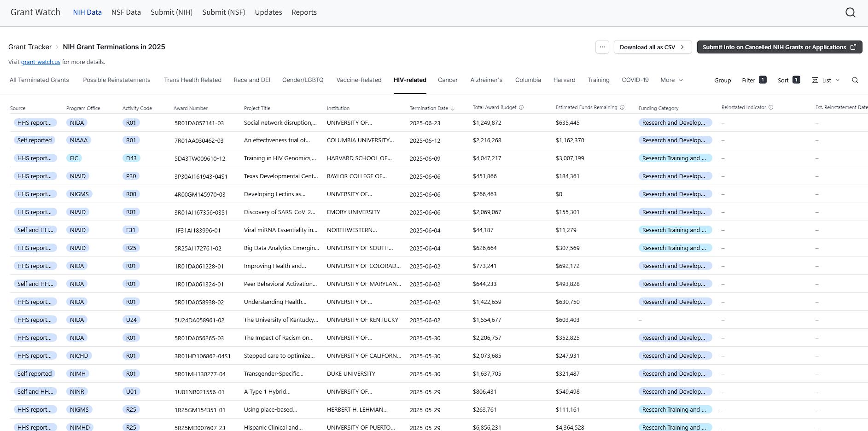Click the search magnifier icon in the top navigation bar
The height and width of the screenshot is (431, 868).
(850, 12)
